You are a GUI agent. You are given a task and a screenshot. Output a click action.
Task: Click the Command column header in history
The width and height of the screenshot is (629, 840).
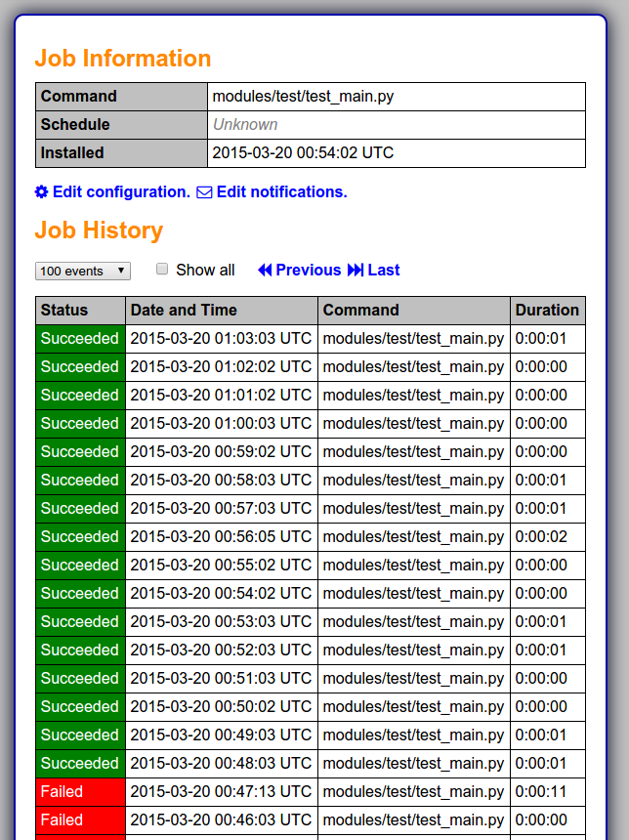414,311
